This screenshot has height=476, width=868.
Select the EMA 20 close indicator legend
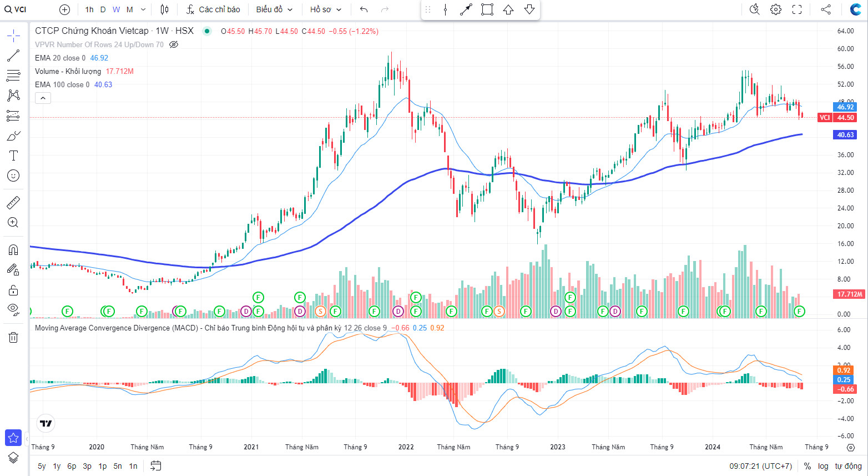[60, 58]
